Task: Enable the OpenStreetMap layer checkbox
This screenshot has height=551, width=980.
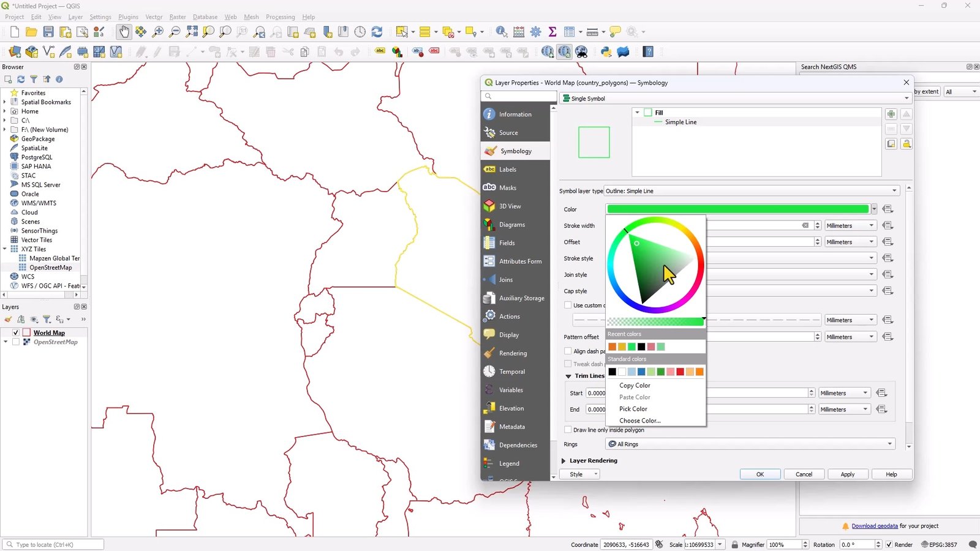Action: click(x=17, y=342)
